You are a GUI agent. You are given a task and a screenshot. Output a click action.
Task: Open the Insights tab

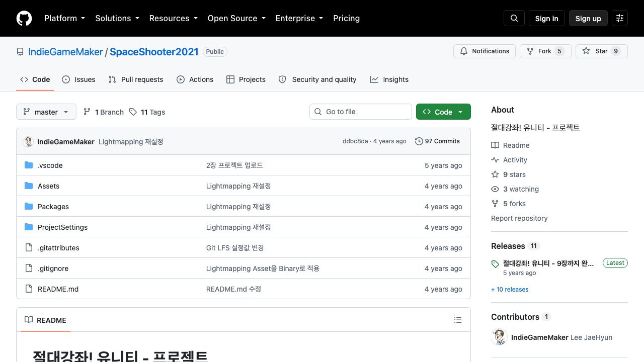click(x=389, y=79)
